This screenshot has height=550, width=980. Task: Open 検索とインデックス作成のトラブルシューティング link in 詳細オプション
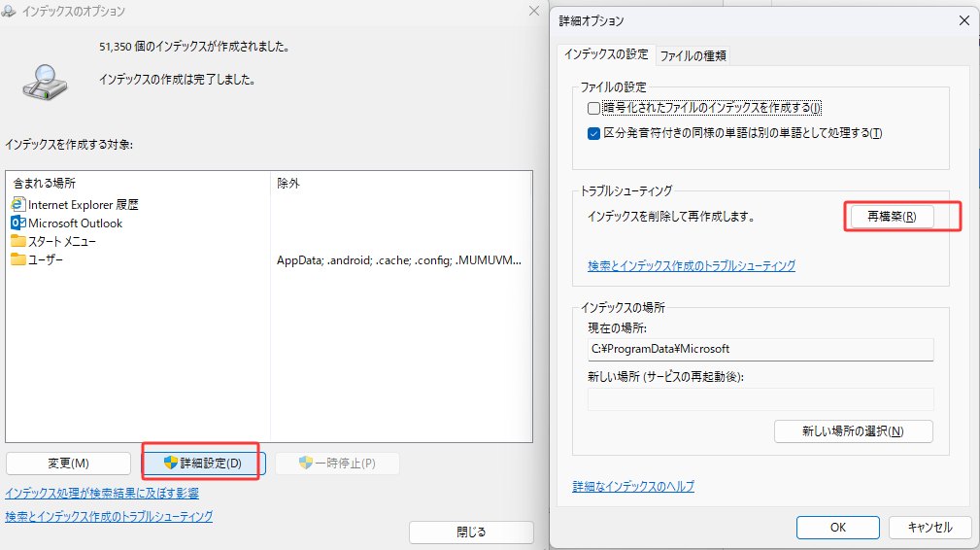point(692,265)
